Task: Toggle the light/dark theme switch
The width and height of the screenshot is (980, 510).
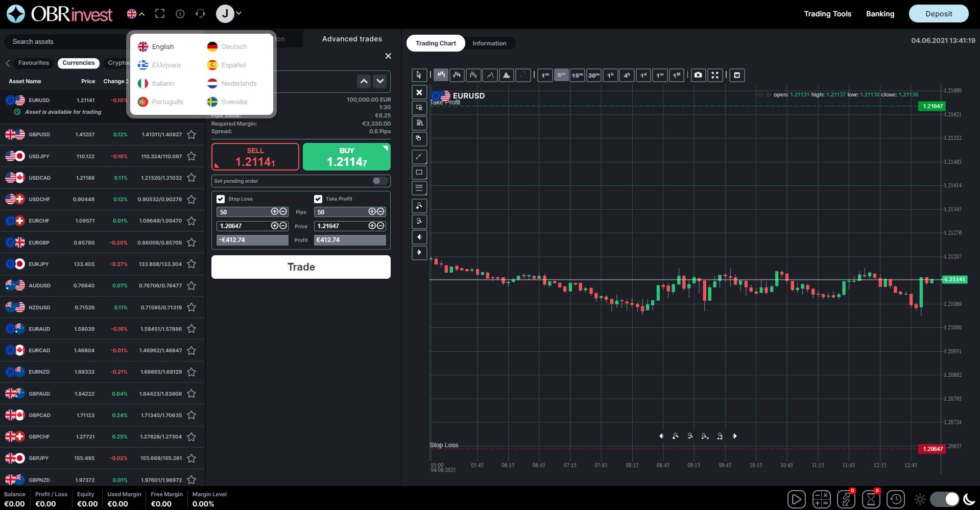Action: [944, 499]
